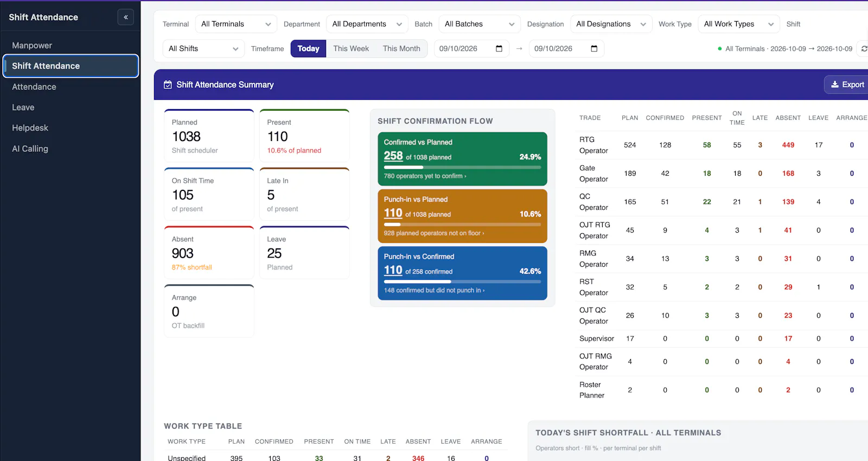Open the All Shifts dropdown

pos(203,49)
